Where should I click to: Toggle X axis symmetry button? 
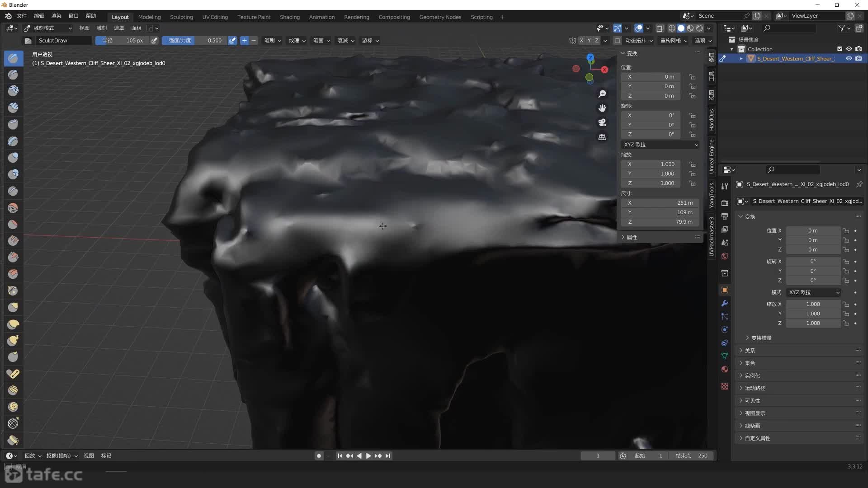coord(581,41)
